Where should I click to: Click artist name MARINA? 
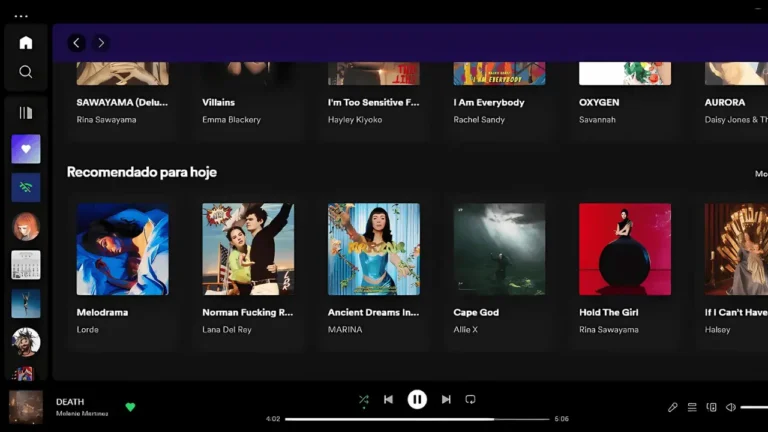(345, 330)
